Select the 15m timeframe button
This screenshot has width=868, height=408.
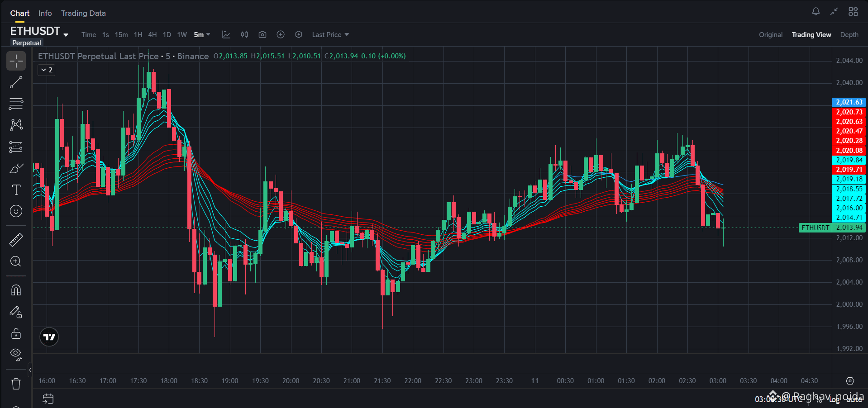tap(121, 35)
